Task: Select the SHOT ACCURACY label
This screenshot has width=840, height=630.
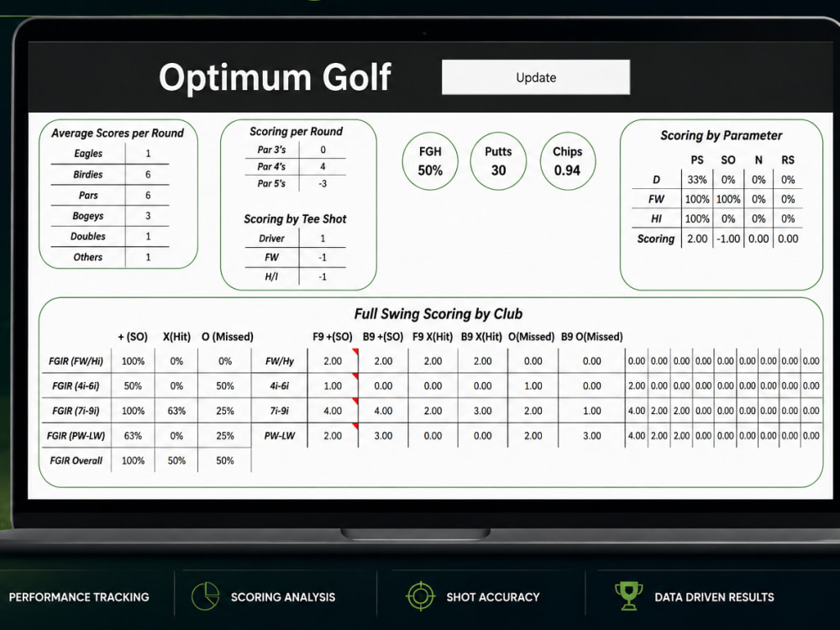Action: point(493,596)
